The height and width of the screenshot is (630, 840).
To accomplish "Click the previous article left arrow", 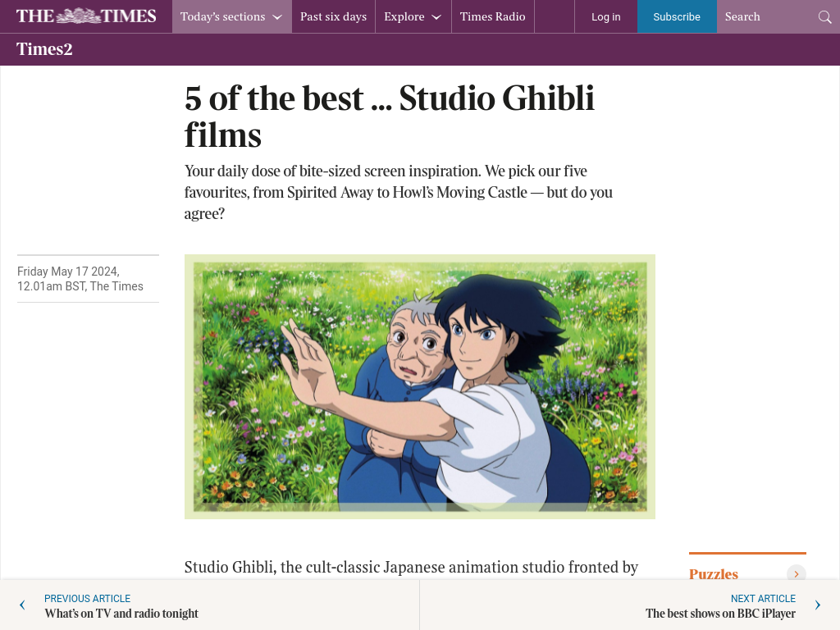I will [x=22, y=605].
